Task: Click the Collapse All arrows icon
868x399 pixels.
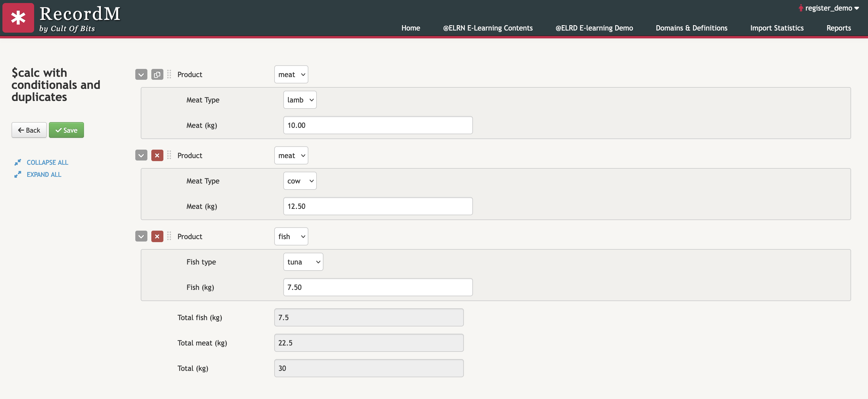Action: click(18, 162)
